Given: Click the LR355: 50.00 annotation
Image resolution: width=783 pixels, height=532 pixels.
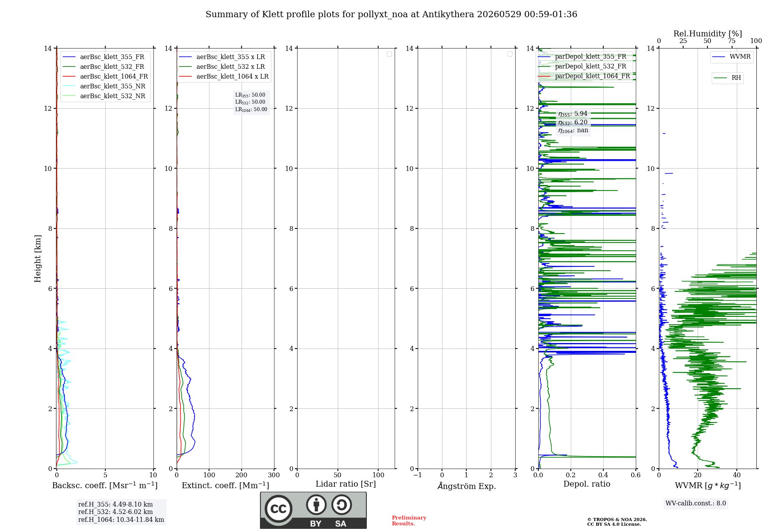Looking at the screenshot, I should tap(250, 95).
